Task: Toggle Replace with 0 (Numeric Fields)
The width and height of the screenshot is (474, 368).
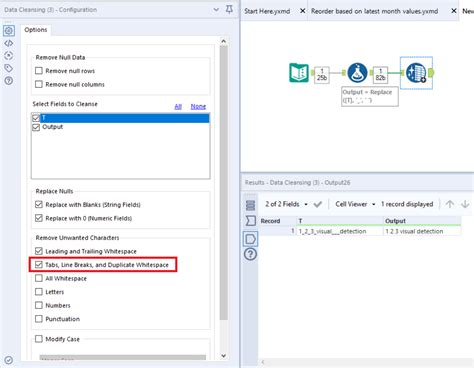Action: [x=39, y=218]
